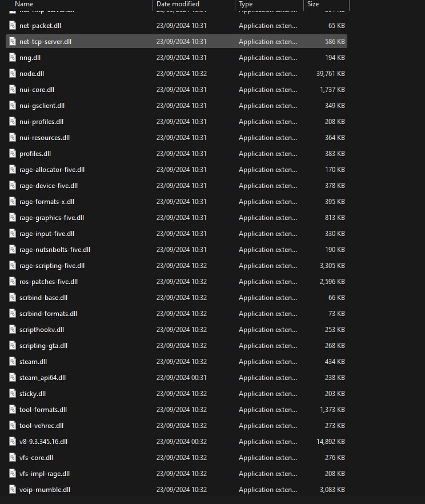This screenshot has height=504, width=425.
Task: Sort by the Type column header
Action: [x=246, y=4]
